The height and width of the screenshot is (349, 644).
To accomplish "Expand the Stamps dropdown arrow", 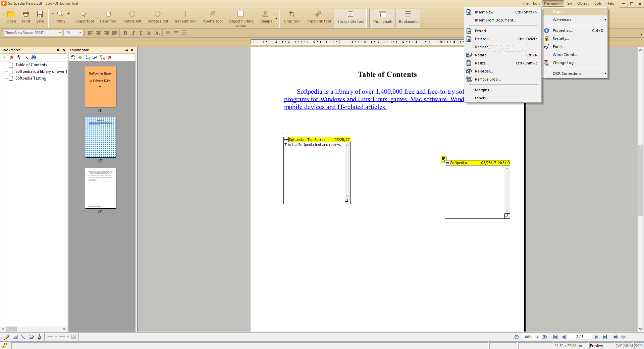I will click(276, 18).
